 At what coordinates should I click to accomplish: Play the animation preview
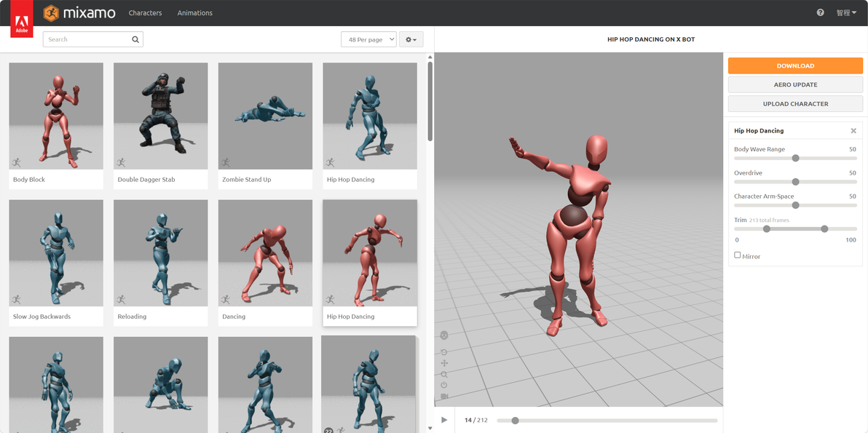pyautogui.click(x=444, y=421)
